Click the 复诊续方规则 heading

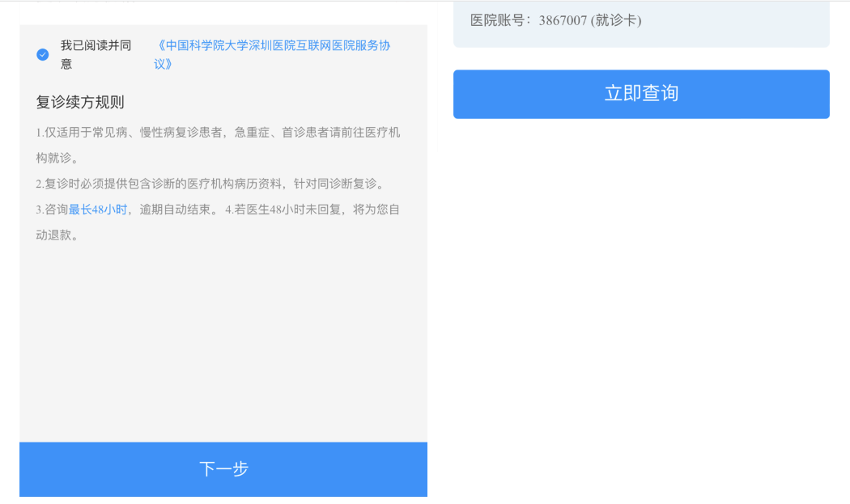click(80, 103)
